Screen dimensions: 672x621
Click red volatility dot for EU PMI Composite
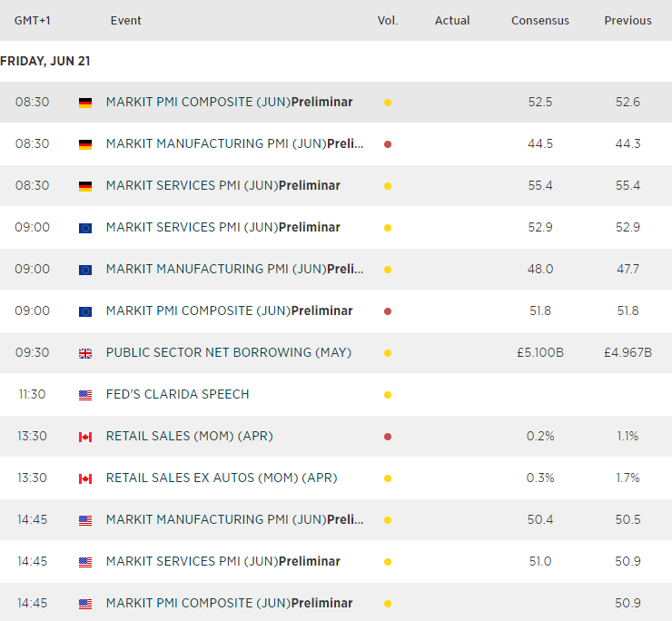[x=388, y=311]
